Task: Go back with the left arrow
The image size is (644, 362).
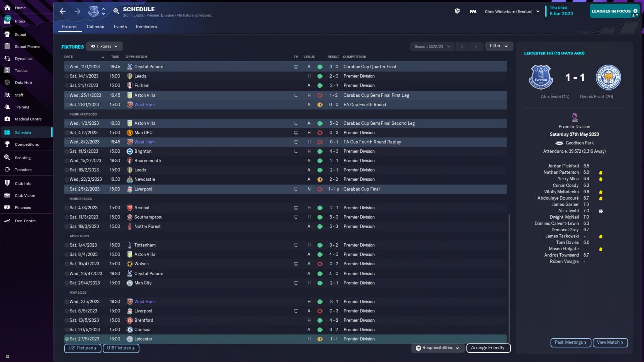Action: click(x=63, y=11)
